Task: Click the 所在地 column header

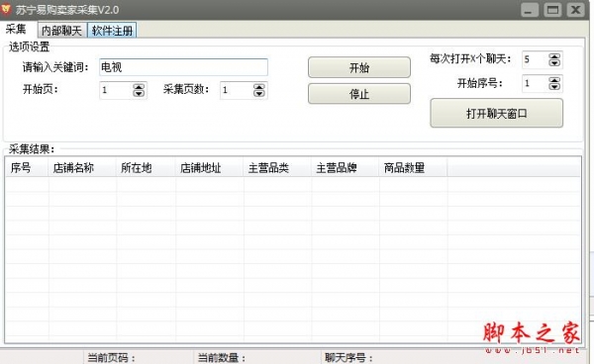Action: coord(146,167)
